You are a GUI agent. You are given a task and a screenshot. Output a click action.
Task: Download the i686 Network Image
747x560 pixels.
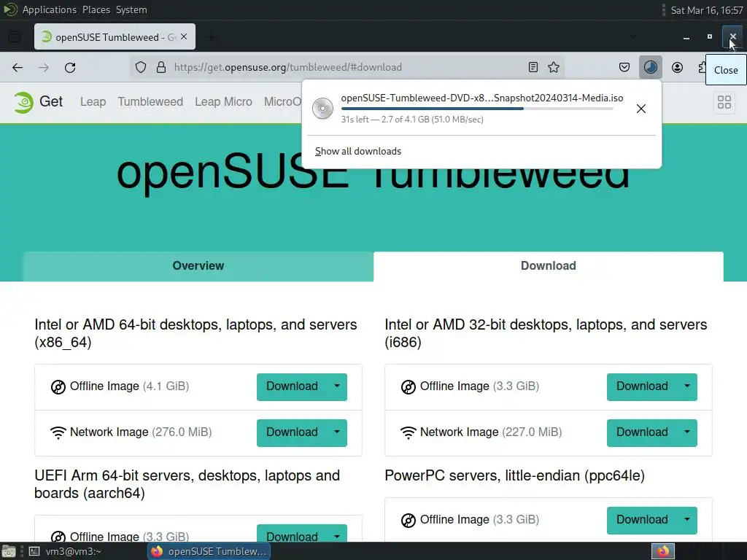pos(642,432)
